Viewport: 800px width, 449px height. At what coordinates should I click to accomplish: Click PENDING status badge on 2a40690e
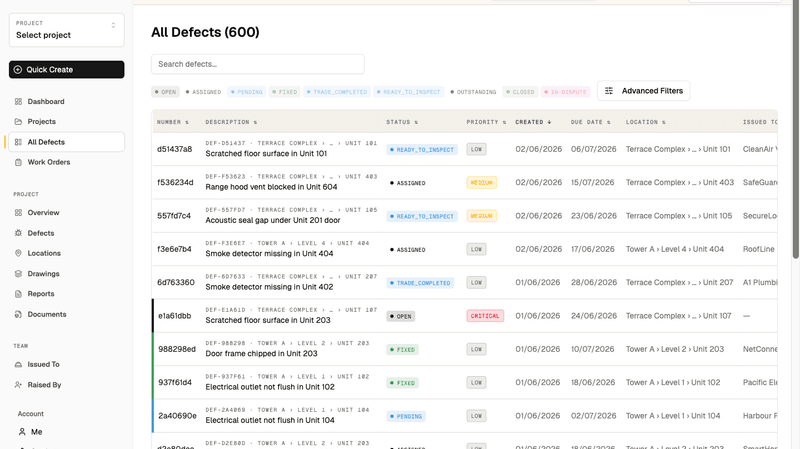pos(406,416)
